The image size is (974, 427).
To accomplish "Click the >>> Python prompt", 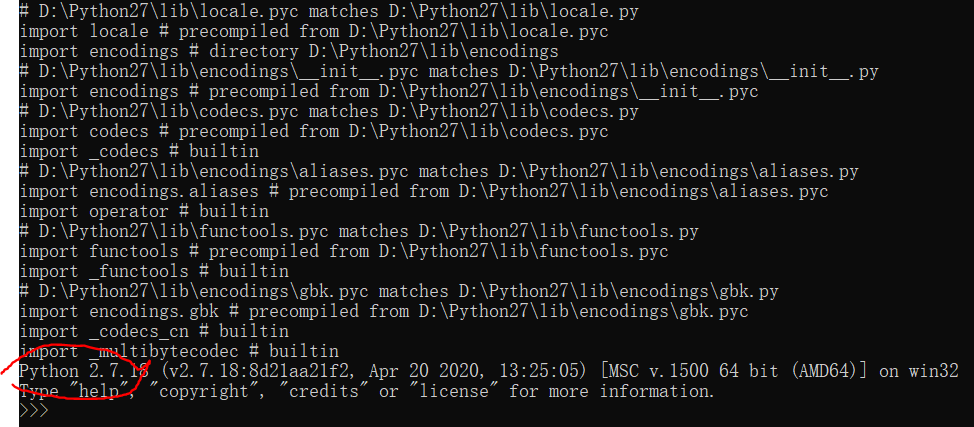I will click(x=34, y=411).
